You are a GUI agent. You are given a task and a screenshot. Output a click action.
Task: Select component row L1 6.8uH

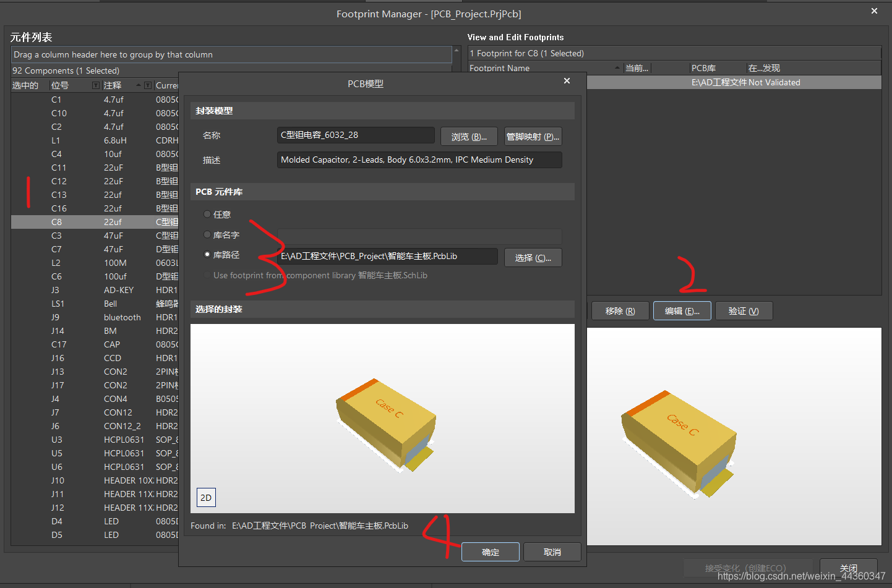[x=95, y=140]
